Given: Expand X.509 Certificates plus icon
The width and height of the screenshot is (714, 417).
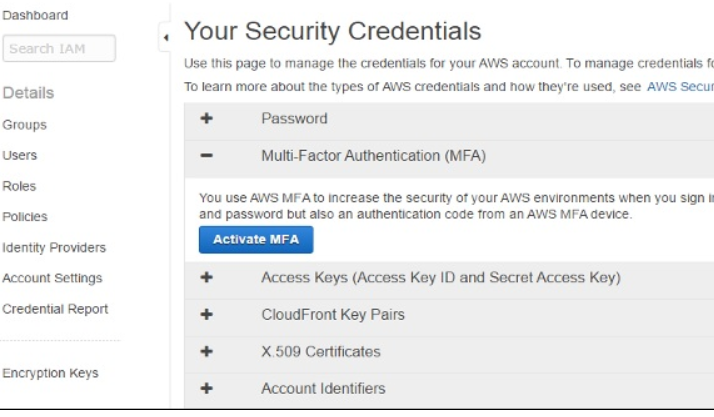Looking at the screenshot, I should [207, 351].
